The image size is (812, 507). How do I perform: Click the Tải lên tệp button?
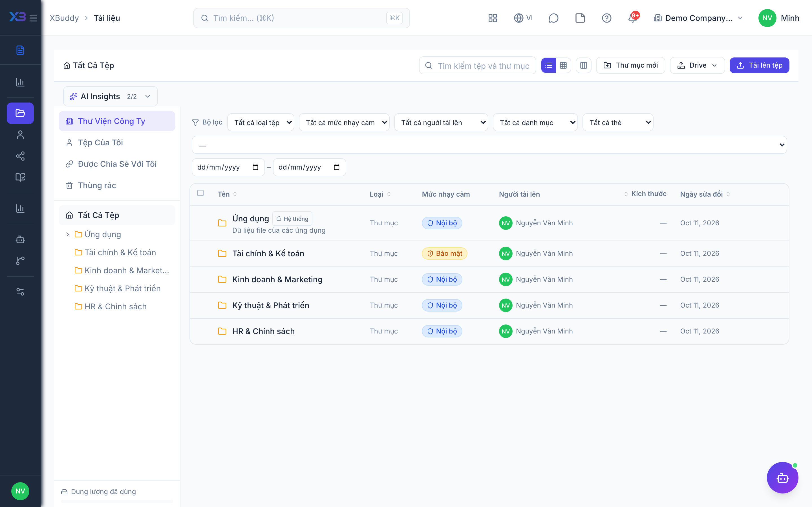759,65
